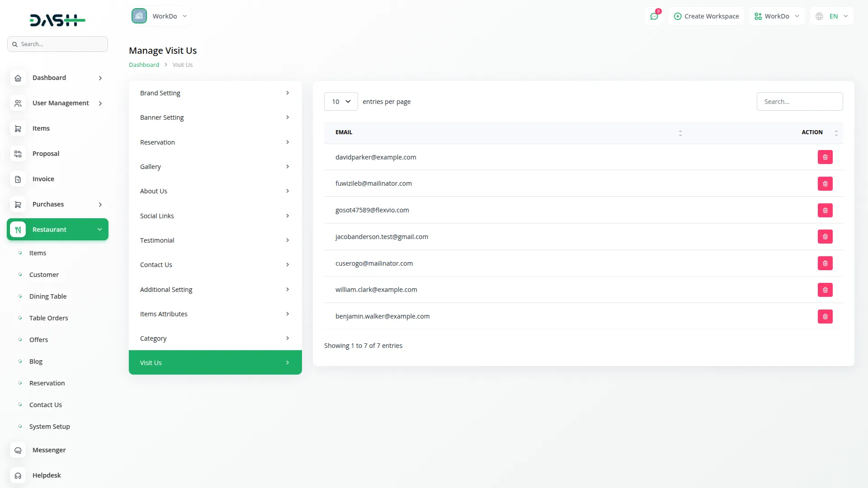868x488 pixels.
Task: Focus the table Search field
Action: pos(799,102)
